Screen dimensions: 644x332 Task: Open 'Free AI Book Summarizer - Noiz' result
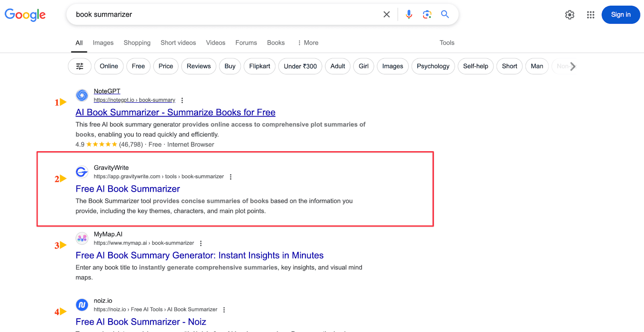[x=141, y=322]
